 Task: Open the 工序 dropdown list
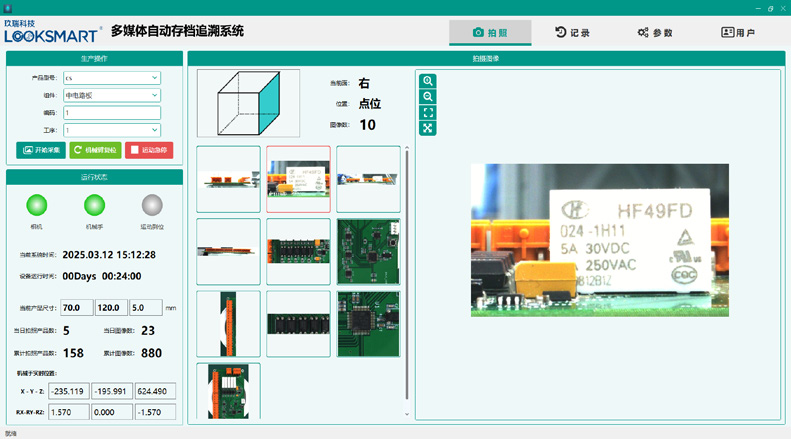(112, 130)
